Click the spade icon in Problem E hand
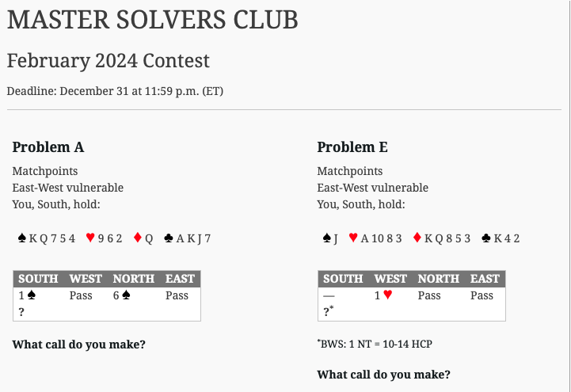This screenshot has width=571, height=392. pos(326,238)
